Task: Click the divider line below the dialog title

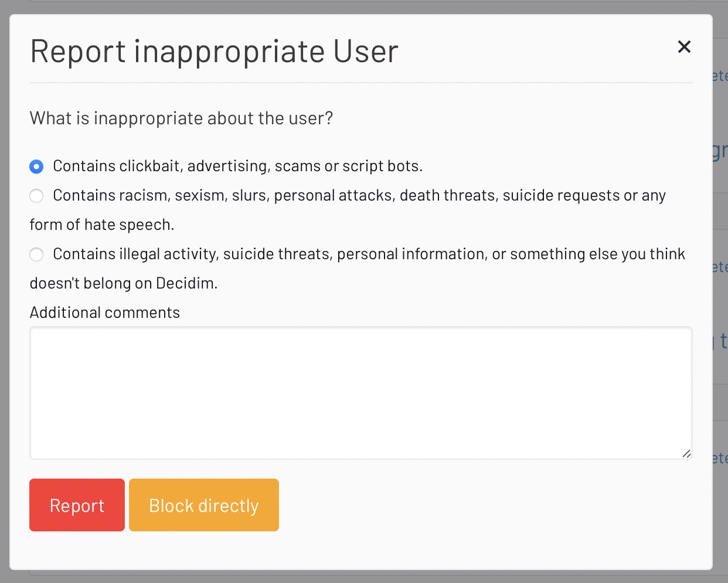Action: [x=360, y=83]
